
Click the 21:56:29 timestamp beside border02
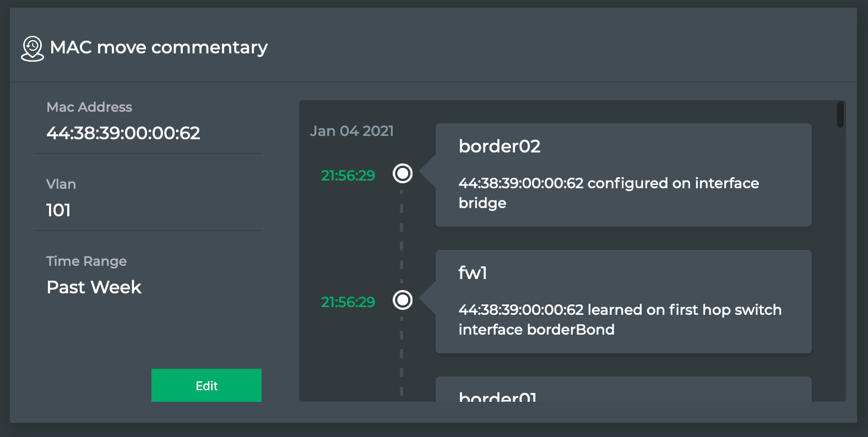(x=348, y=176)
